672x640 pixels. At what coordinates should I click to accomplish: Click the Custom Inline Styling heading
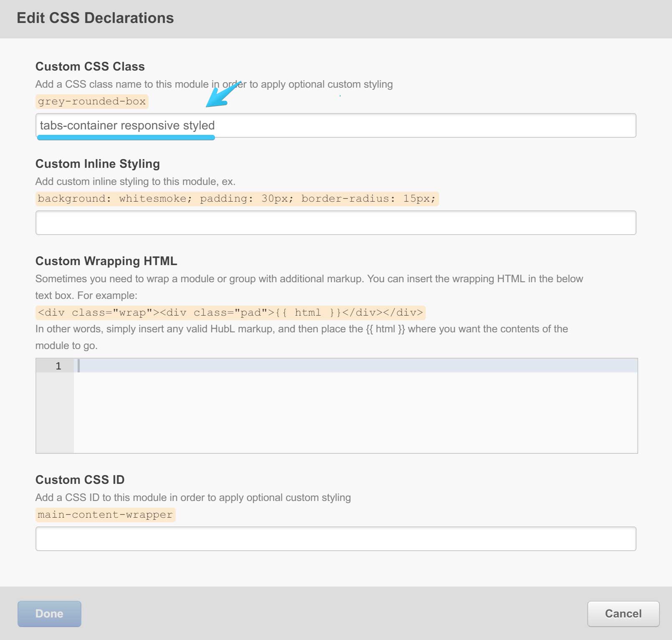[98, 164]
